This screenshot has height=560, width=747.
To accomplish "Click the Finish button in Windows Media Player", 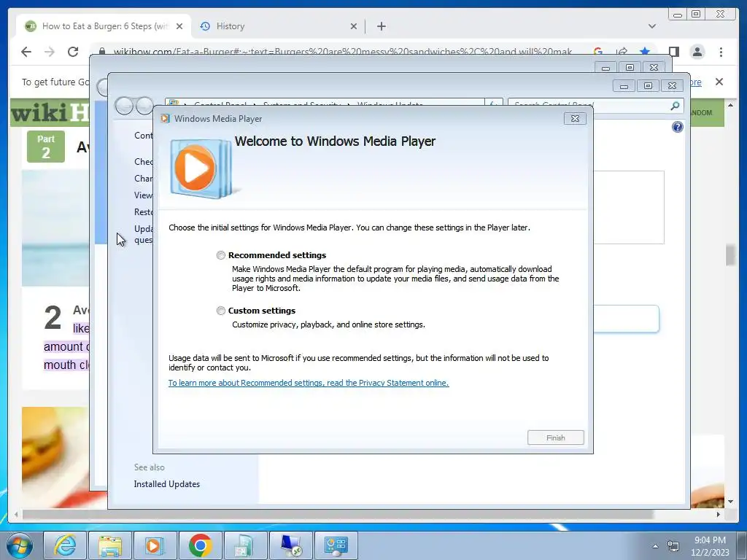I will click(555, 437).
